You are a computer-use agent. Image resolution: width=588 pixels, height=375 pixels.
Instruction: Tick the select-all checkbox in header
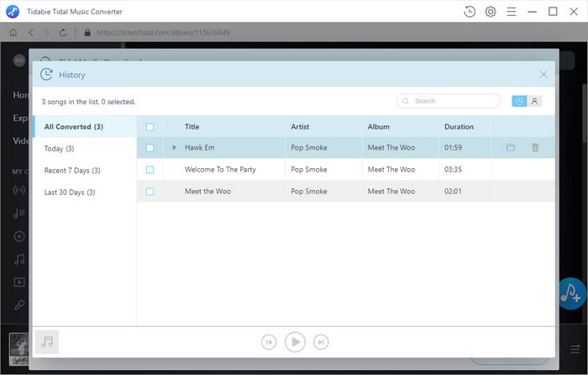(150, 127)
